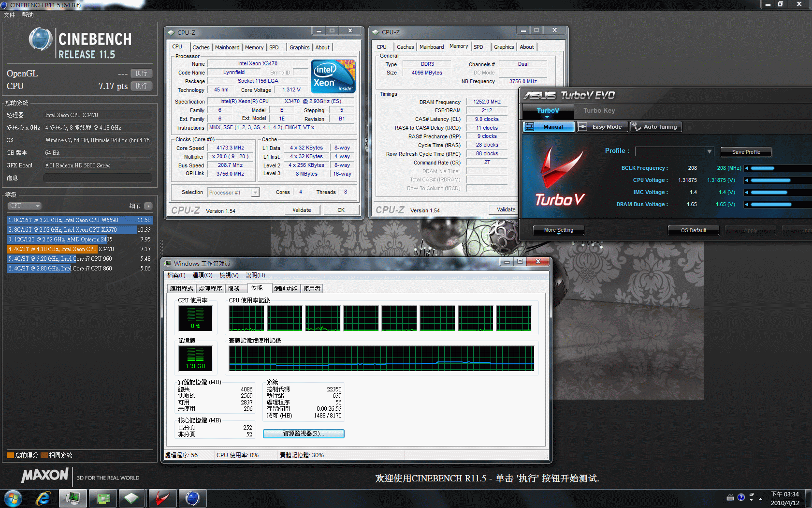Open the 檢視(V) menu in Task Manager
The image size is (812, 508).
point(229,275)
